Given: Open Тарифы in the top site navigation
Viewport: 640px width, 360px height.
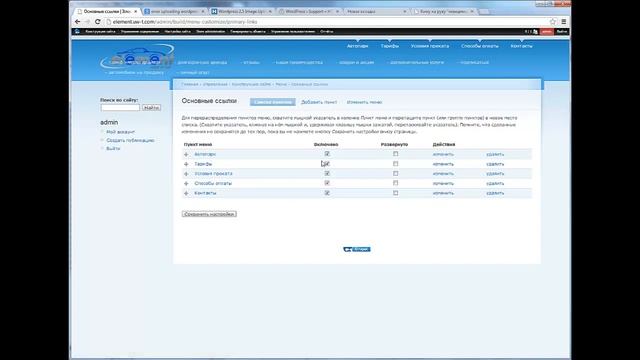Looking at the screenshot, I should click(390, 46).
